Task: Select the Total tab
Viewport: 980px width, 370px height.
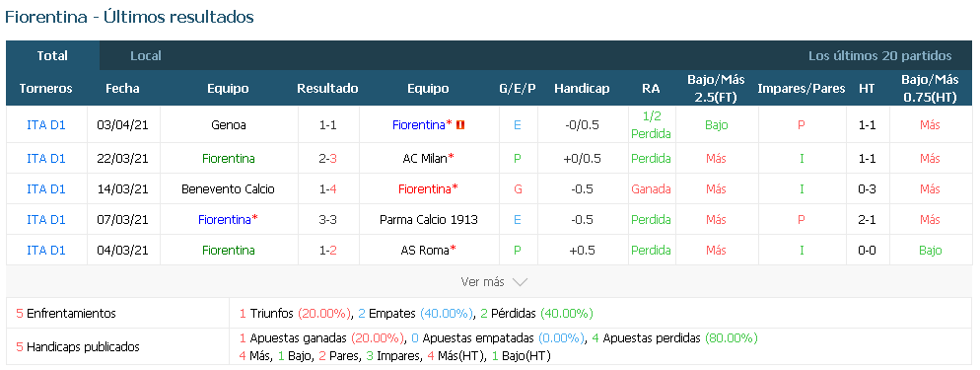Action: [x=52, y=55]
